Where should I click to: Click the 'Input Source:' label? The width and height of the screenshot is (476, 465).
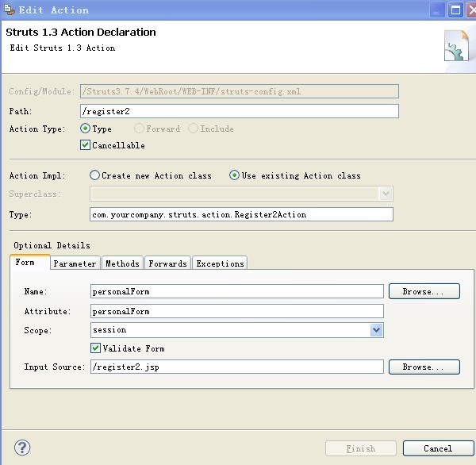pyautogui.click(x=54, y=367)
